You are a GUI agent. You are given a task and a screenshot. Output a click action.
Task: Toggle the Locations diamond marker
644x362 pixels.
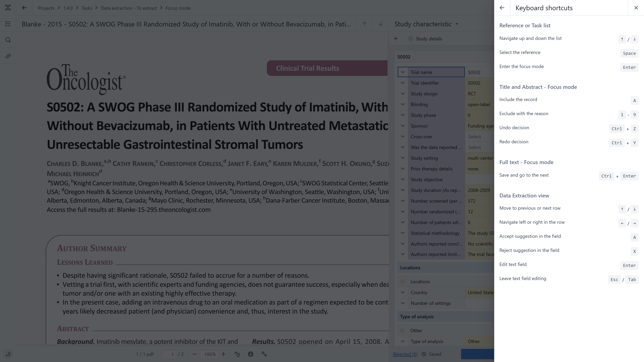402,282
